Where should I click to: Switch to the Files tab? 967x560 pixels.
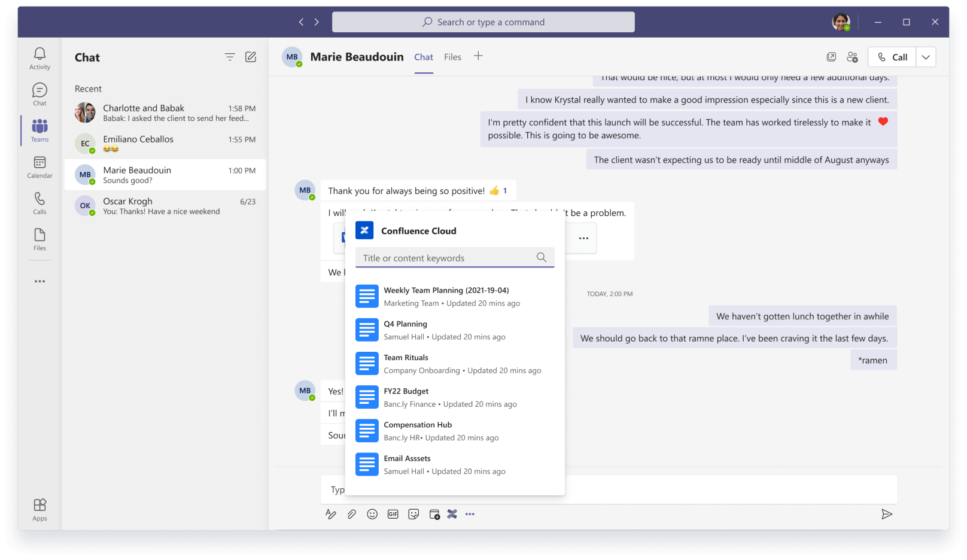tap(452, 57)
